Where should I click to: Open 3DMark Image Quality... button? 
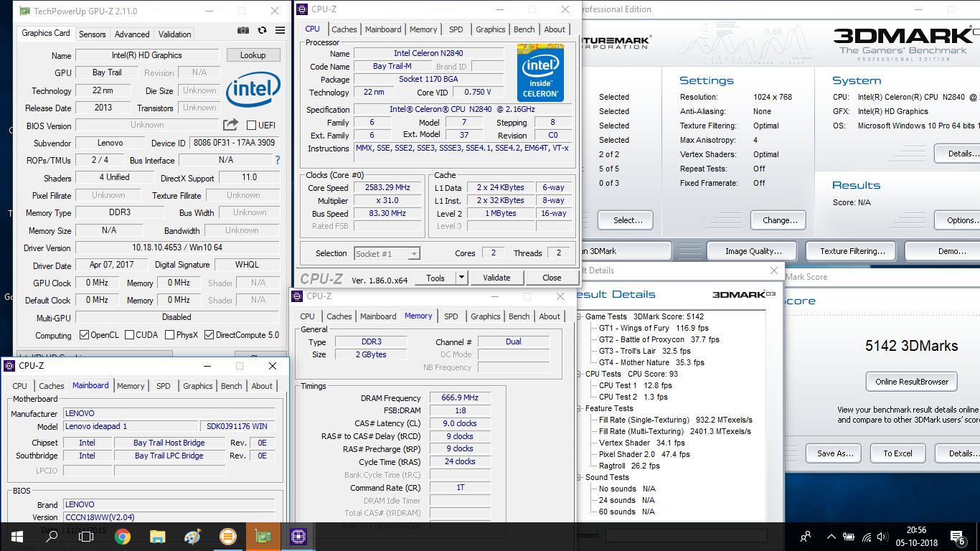coord(753,251)
